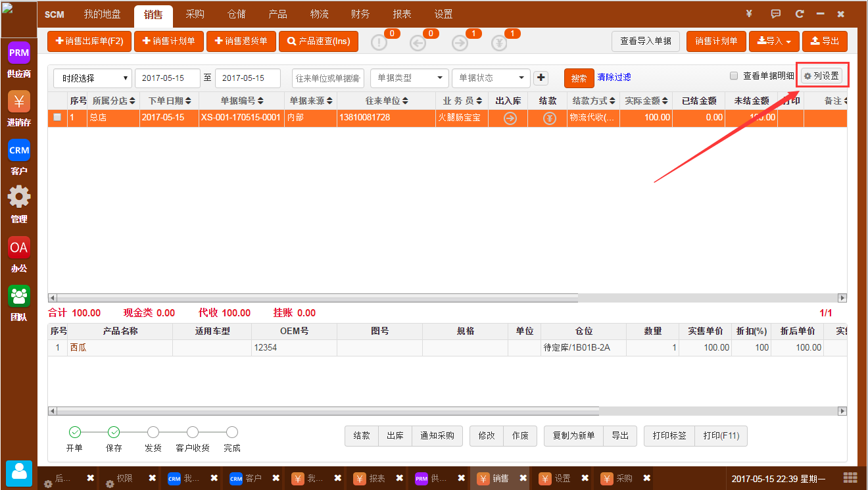Viewport: 868px width, 490px height.
Task: Open the 单据类型 dropdown
Action: tap(409, 78)
